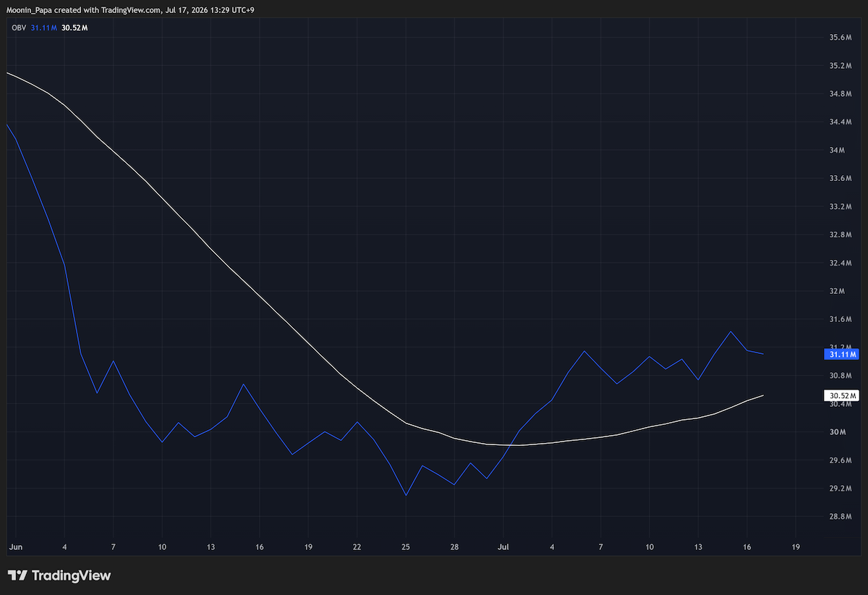This screenshot has height=595, width=868.
Task: Click the white moving average line's end
Action: coord(764,395)
